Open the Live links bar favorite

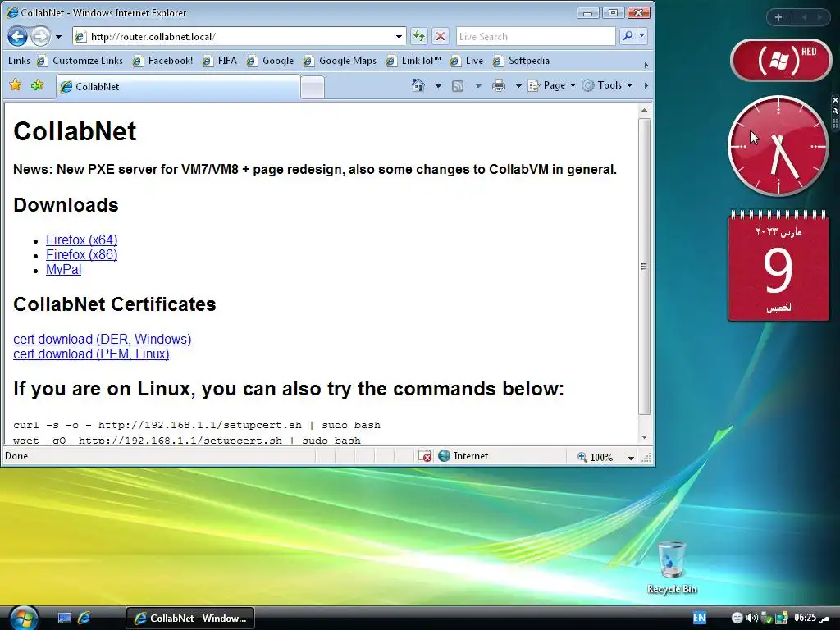(x=467, y=61)
